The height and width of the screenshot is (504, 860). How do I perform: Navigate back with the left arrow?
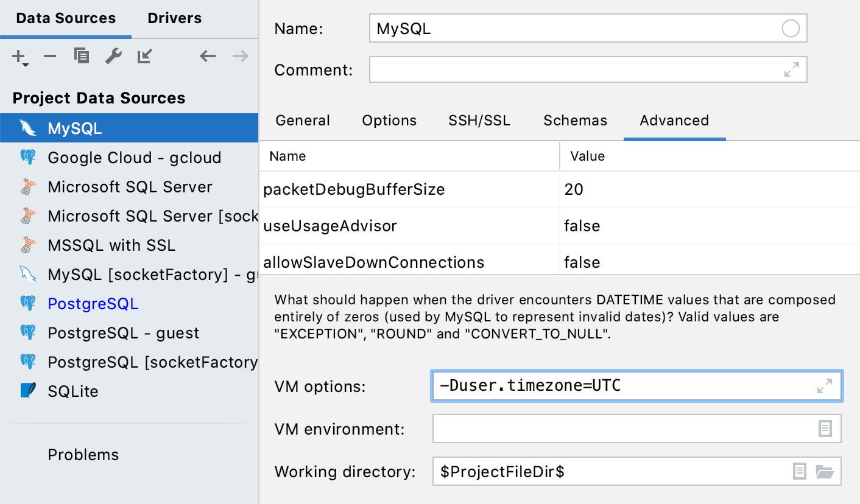tap(208, 57)
